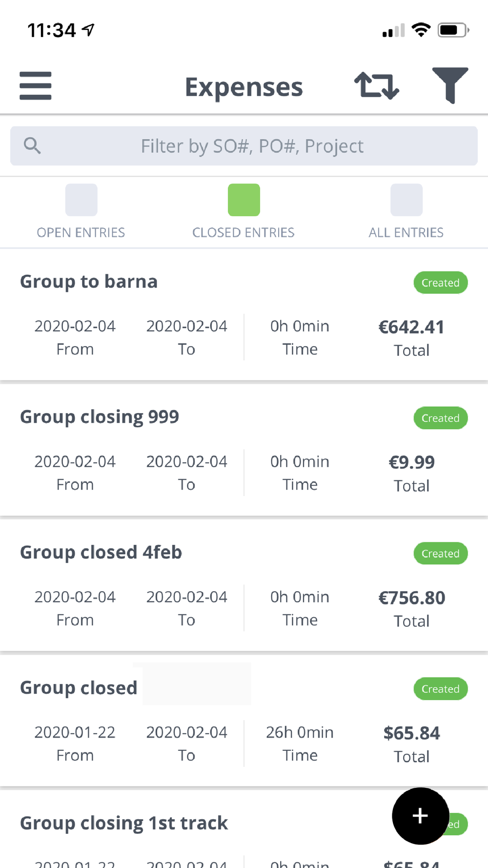This screenshot has height=868, width=488.
Task: Switch to the ALL ENTRIES label
Action: [406, 232]
